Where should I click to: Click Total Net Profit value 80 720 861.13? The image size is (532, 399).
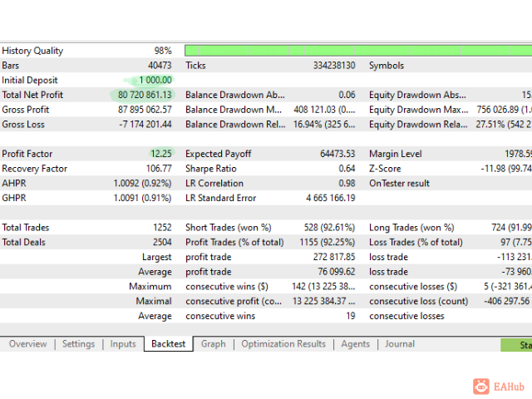click(145, 95)
